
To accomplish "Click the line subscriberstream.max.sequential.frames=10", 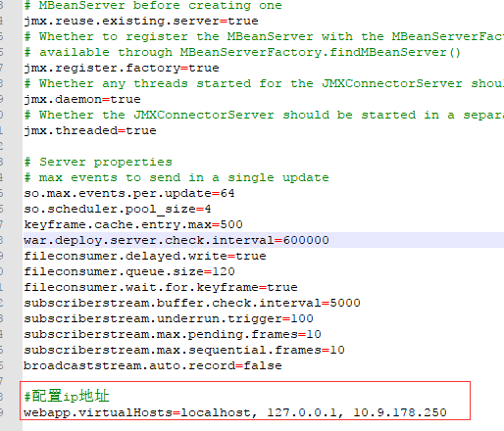I will point(184,350).
